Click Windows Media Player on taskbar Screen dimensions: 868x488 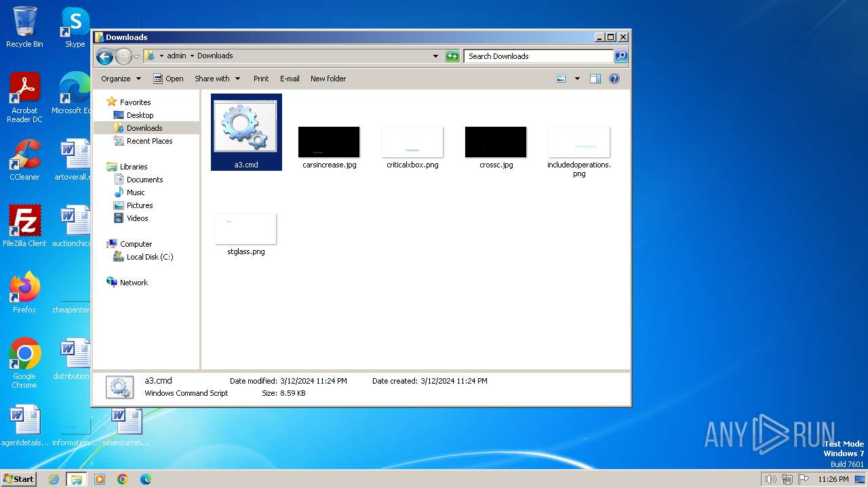[100, 479]
